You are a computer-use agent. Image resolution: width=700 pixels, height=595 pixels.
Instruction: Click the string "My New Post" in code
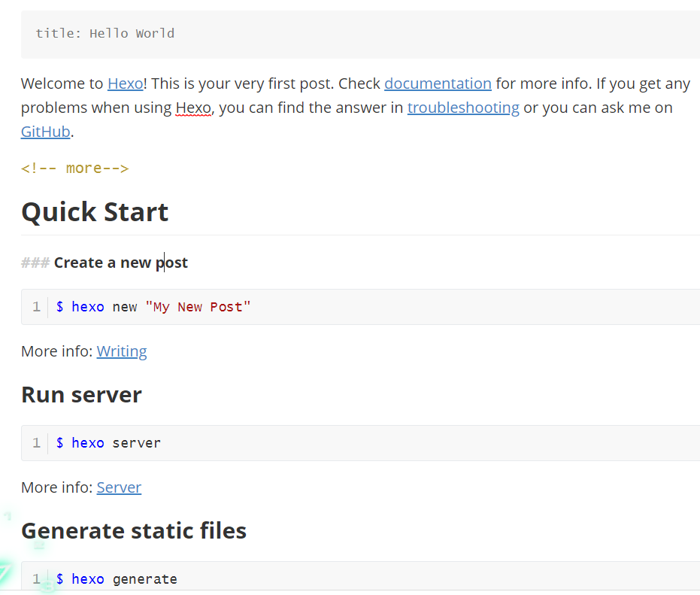tap(198, 307)
